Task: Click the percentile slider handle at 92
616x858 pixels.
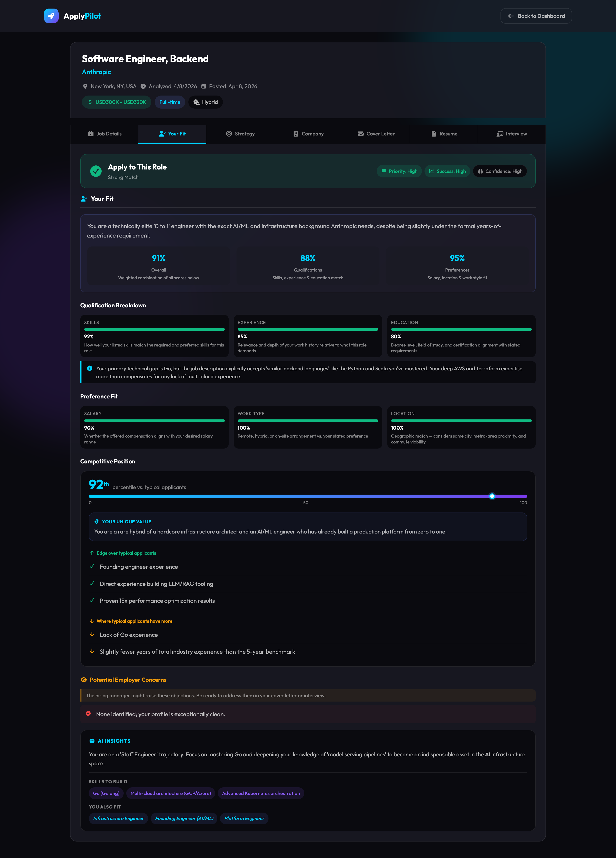Action: [492, 496]
